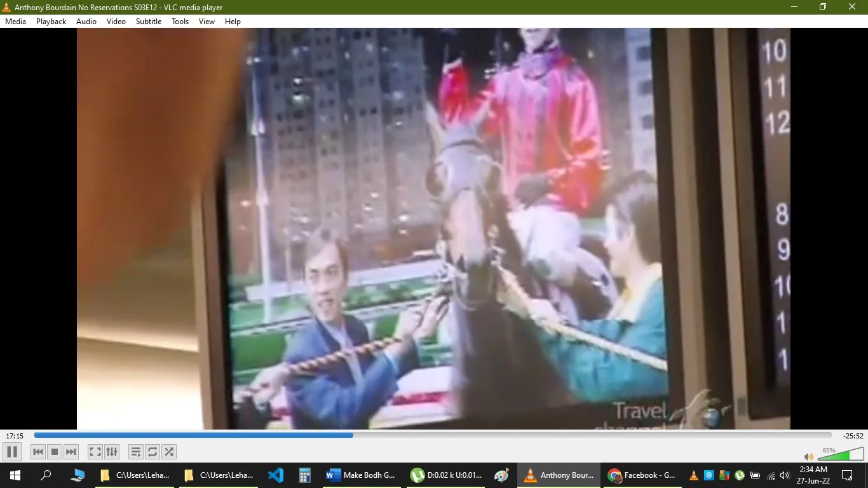Open the Paint app on taskbar
Image resolution: width=868 pixels, height=488 pixels.
tap(502, 475)
